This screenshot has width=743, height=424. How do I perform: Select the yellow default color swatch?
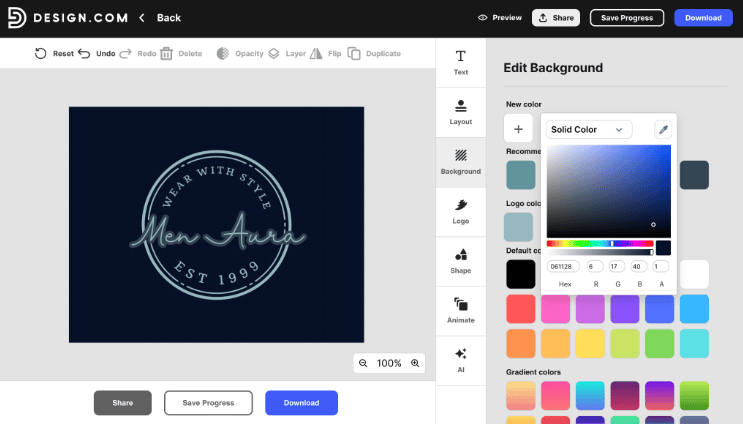click(590, 343)
